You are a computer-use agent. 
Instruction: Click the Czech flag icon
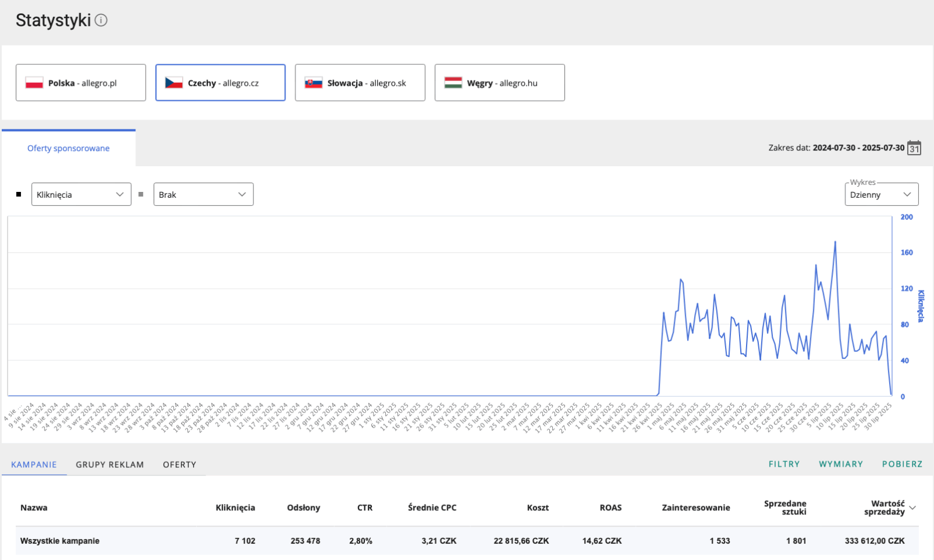[x=174, y=83]
